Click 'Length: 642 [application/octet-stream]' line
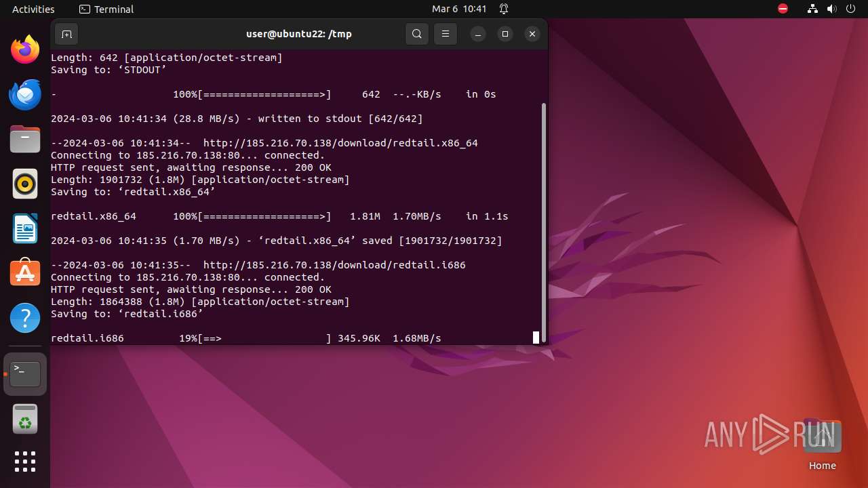This screenshot has height=488, width=868. pyautogui.click(x=167, y=58)
